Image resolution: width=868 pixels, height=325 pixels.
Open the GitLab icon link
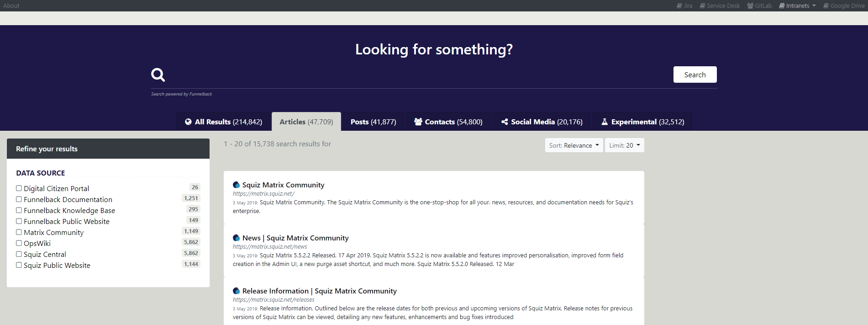click(x=750, y=6)
